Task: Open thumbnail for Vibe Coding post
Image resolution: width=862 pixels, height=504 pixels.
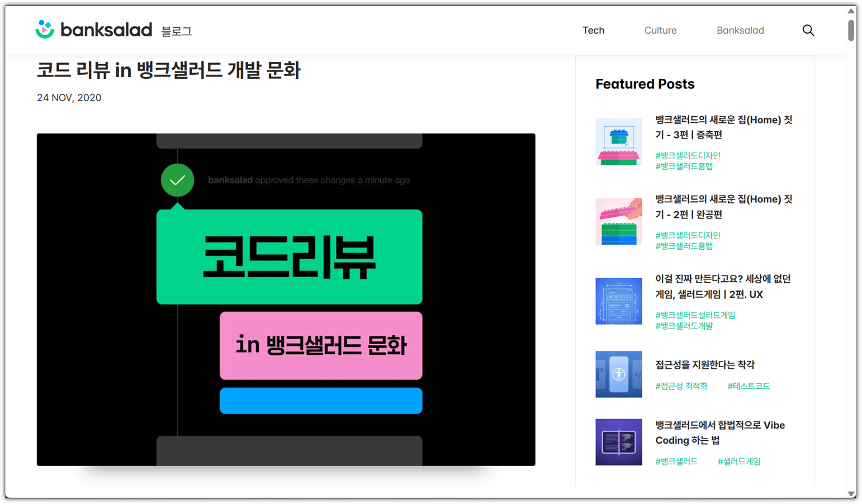Action: click(619, 442)
